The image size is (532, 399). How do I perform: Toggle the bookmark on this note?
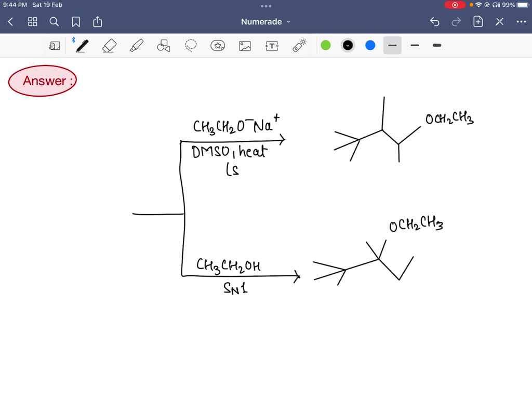[76, 22]
